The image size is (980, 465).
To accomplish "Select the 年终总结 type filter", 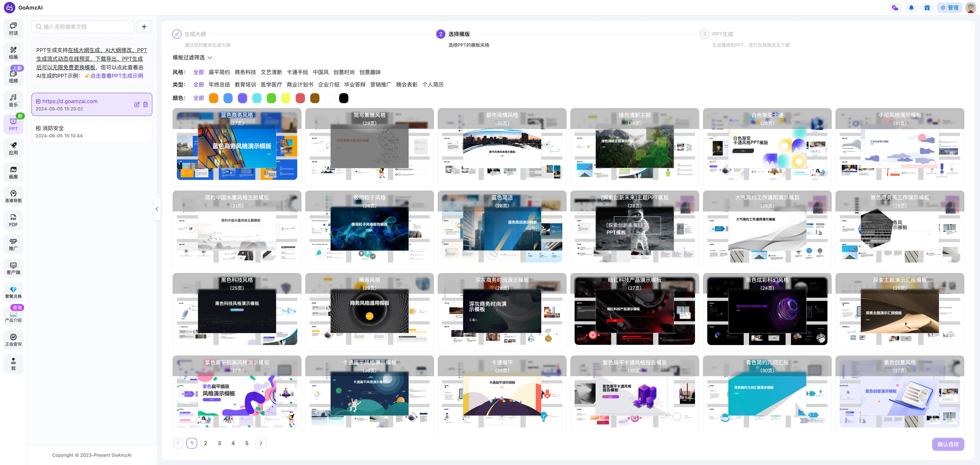I will 219,85.
